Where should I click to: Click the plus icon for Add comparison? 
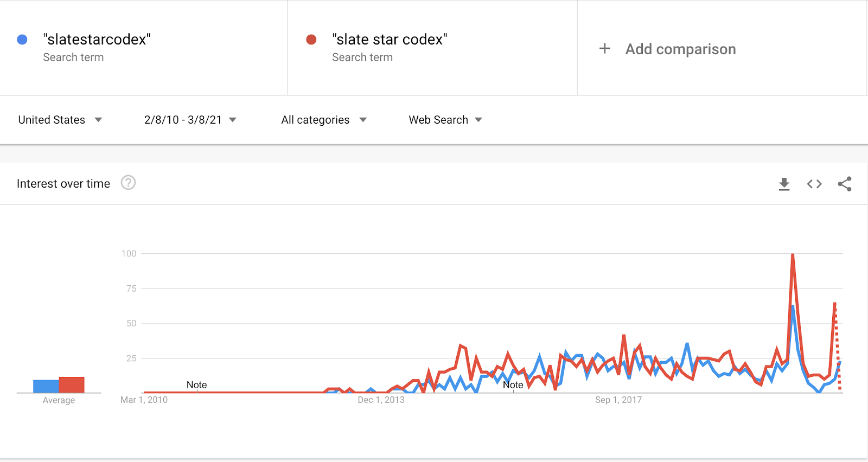pos(604,49)
